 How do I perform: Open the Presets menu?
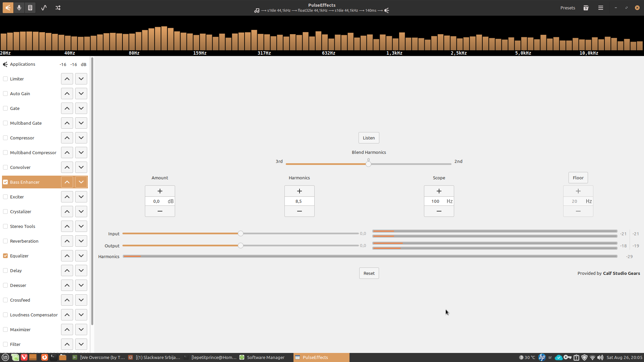click(x=568, y=8)
